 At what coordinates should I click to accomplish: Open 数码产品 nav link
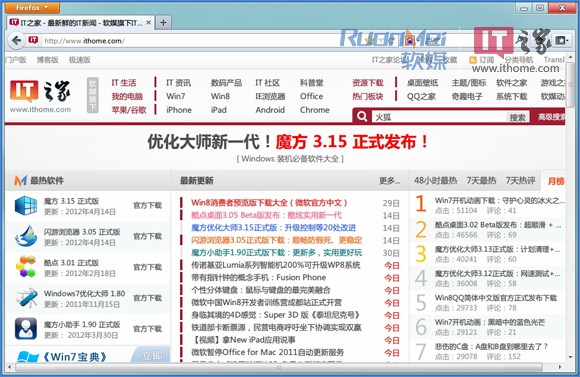coord(226,83)
